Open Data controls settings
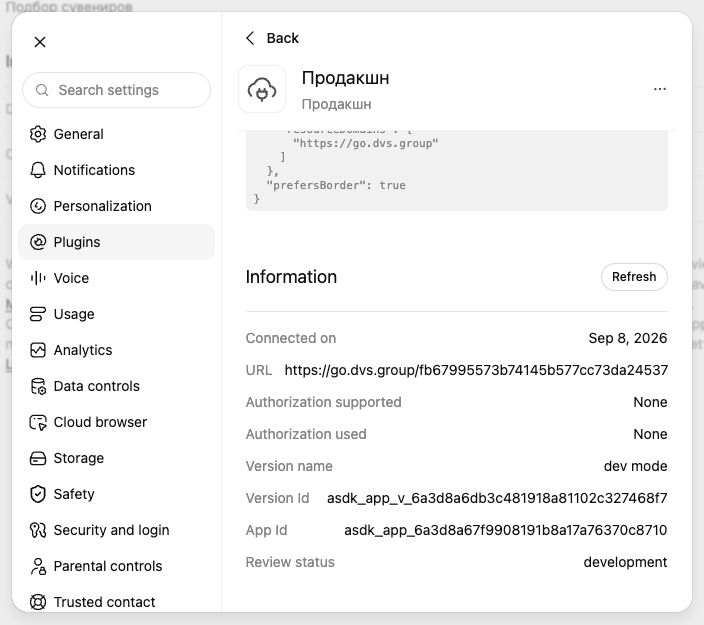Viewport: 704px width, 625px height. click(116, 386)
